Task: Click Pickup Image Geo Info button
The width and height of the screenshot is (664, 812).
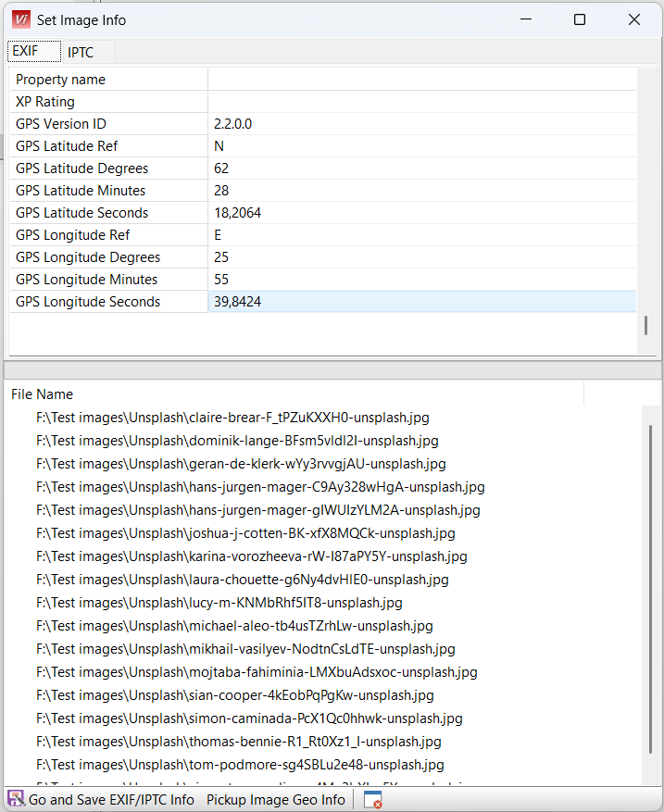Action: coord(275,800)
